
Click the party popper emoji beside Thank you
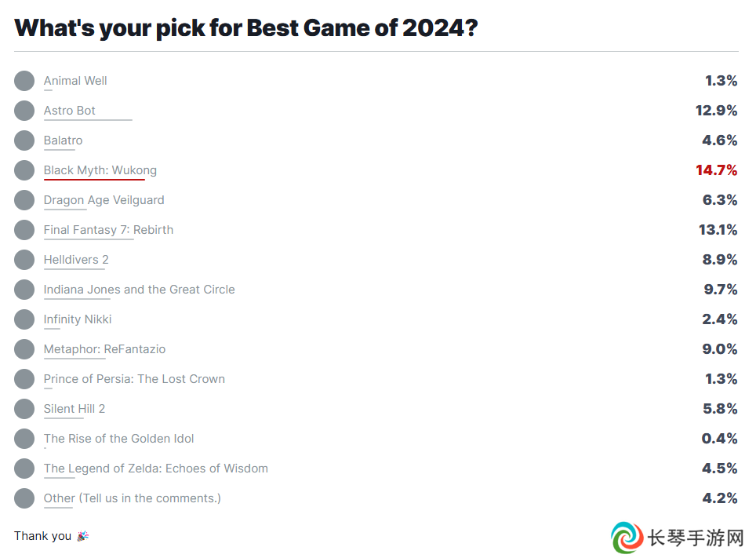(83, 536)
